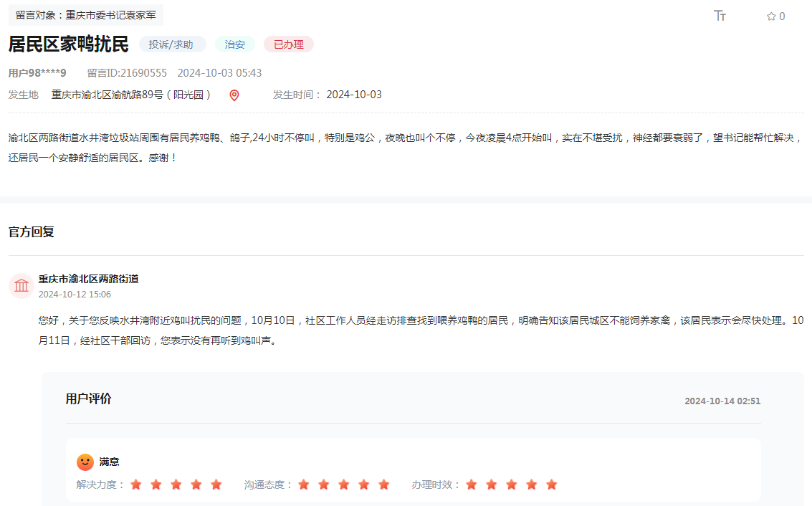
Task: Open the 留言对象：重庆市委书记袁家军 tag
Action: pyautogui.click(x=85, y=14)
